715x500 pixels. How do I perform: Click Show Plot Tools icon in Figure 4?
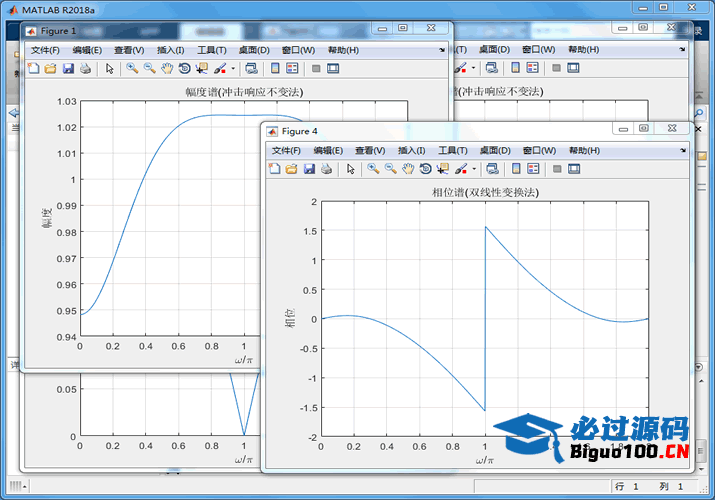pyautogui.click(x=575, y=169)
